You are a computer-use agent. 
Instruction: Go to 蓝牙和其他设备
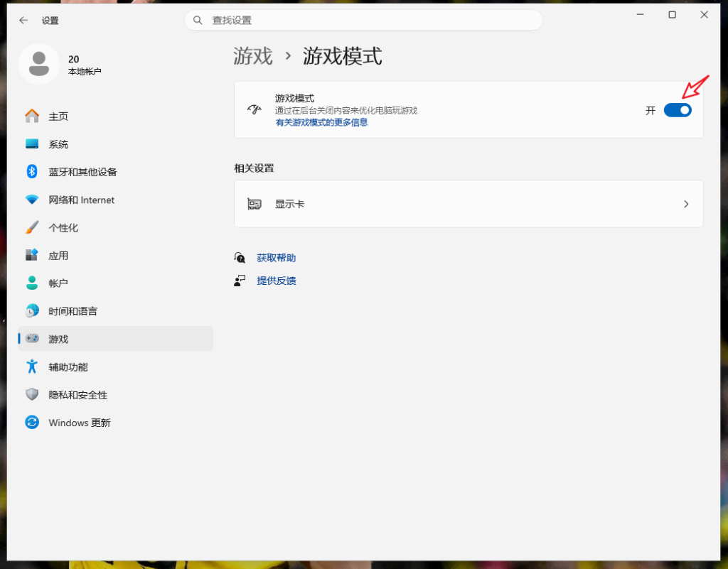point(116,172)
